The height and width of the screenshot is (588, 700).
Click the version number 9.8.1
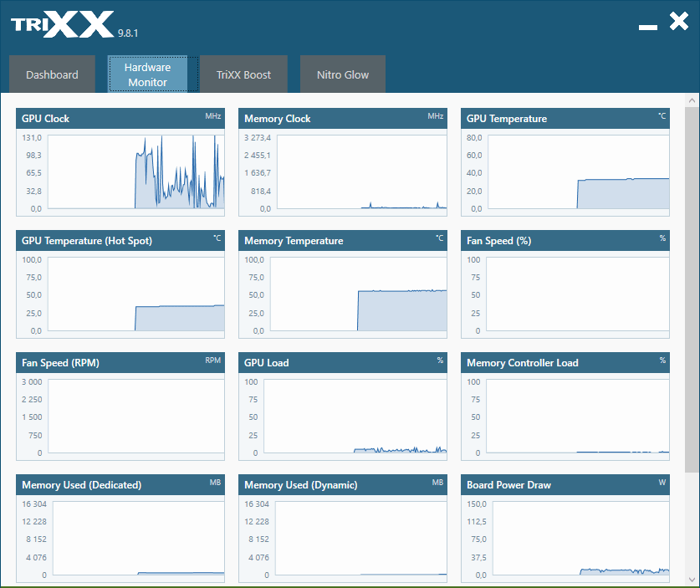128,33
